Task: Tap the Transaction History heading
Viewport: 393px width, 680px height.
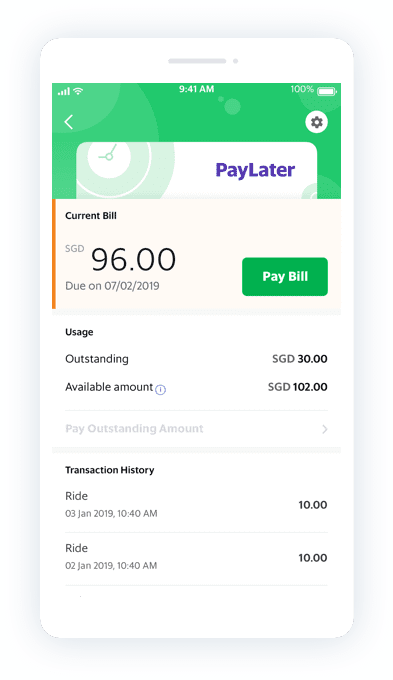Action: pyautogui.click(x=110, y=470)
